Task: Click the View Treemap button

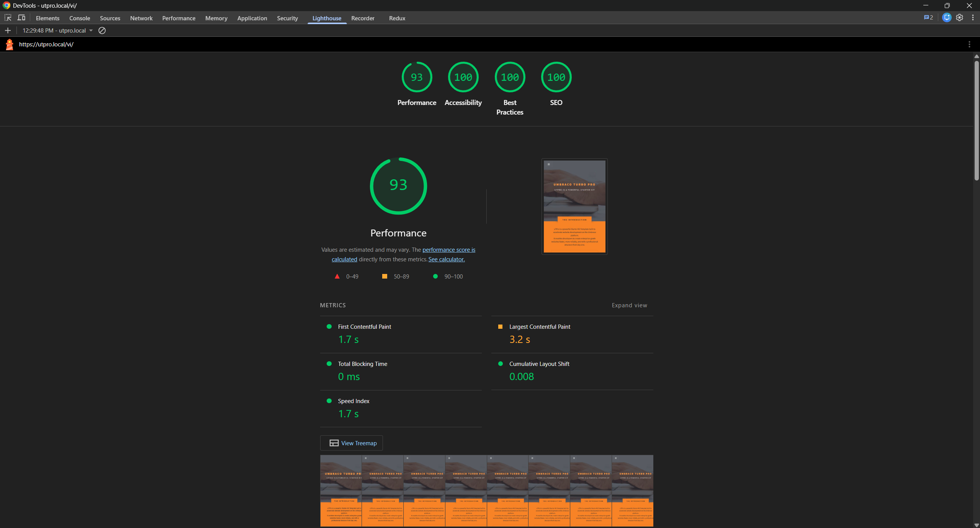Action: click(x=351, y=443)
